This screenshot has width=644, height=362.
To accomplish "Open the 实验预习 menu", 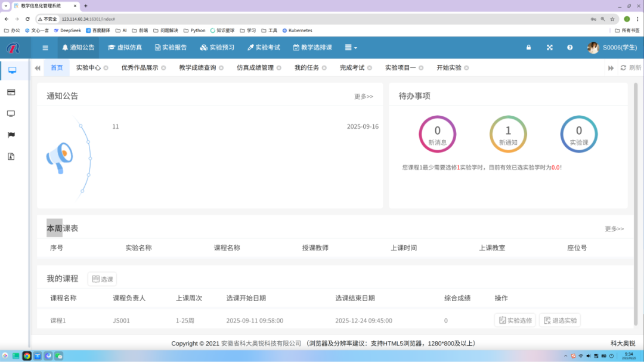I will tap(217, 48).
